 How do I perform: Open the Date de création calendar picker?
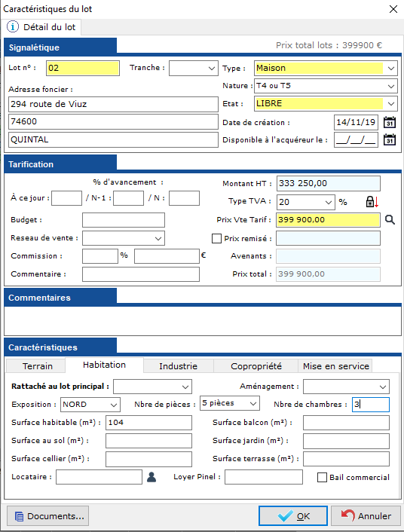(390, 122)
